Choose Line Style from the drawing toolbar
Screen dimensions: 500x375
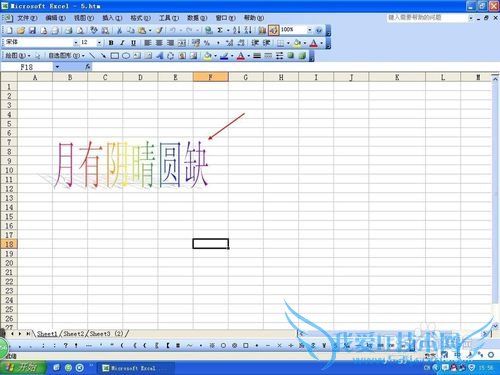coord(257,56)
